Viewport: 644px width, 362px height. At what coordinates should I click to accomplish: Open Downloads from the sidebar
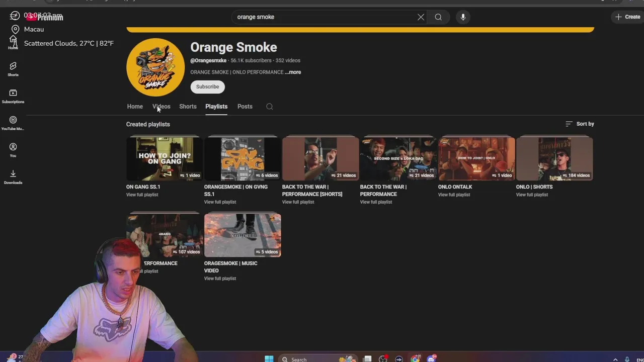coord(13,177)
